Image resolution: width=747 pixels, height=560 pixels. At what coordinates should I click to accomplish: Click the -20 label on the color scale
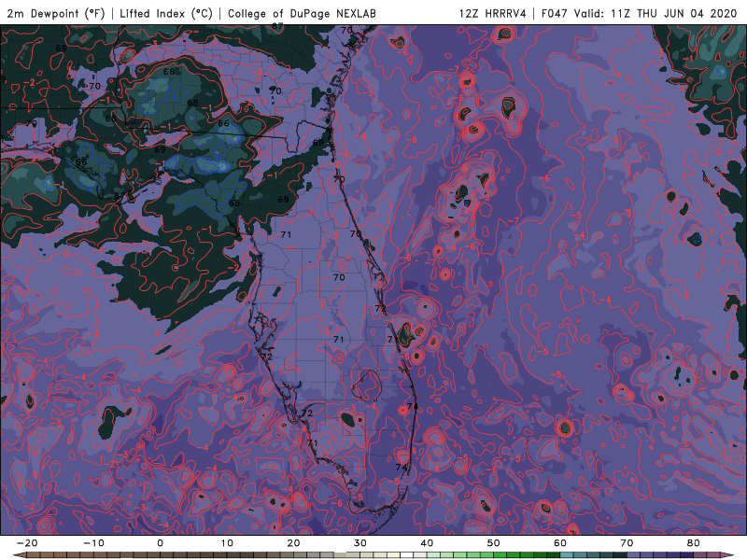click(x=27, y=543)
